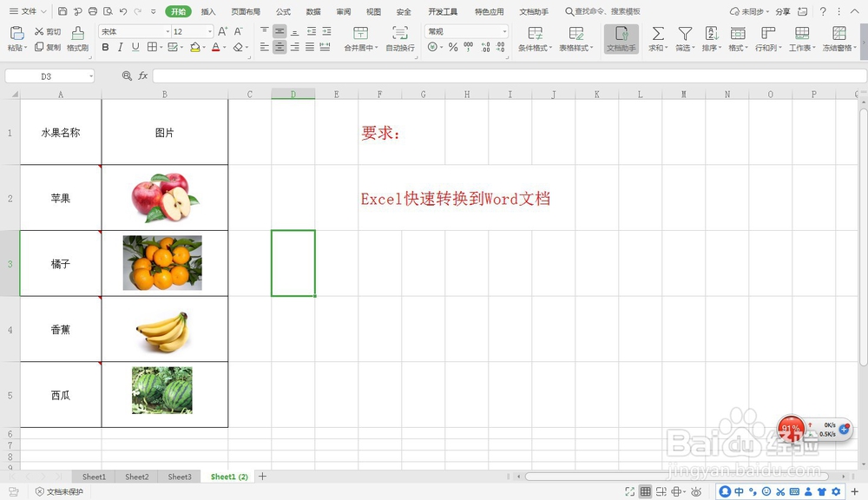
Task: Select the Sheet2 worksheet tab
Action: coord(136,477)
